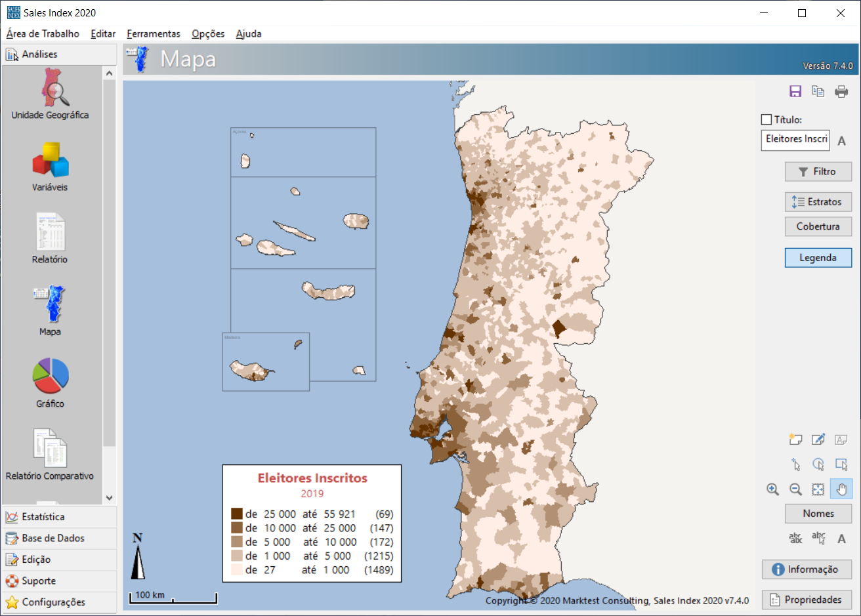
Task: Expand the Base de Dados section
Action: point(52,538)
